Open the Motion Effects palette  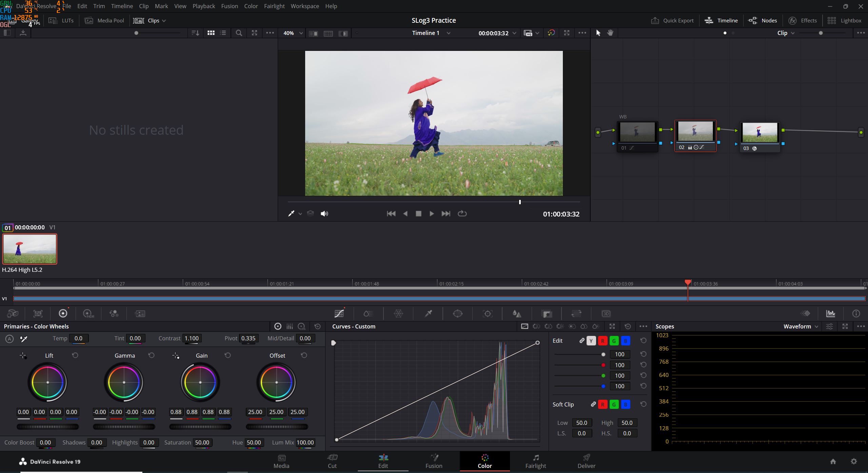(140, 314)
